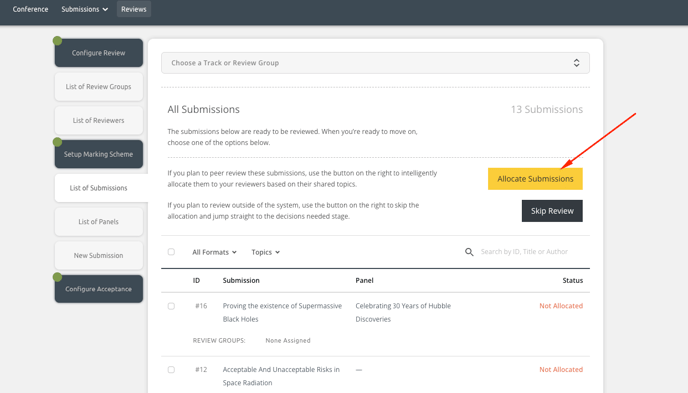Focus the Search by ID, Title or Author field

point(531,252)
